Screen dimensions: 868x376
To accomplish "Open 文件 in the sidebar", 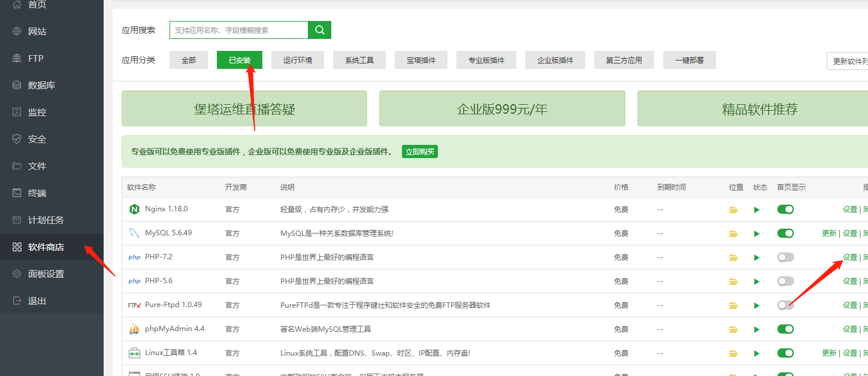I will point(52,166).
